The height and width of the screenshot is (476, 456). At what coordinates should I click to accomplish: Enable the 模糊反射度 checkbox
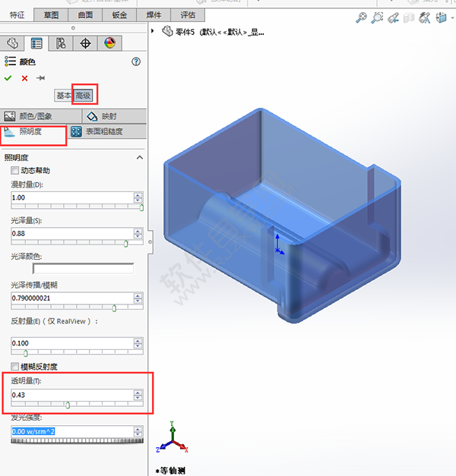pyautogui.click(x=14, y=367)
